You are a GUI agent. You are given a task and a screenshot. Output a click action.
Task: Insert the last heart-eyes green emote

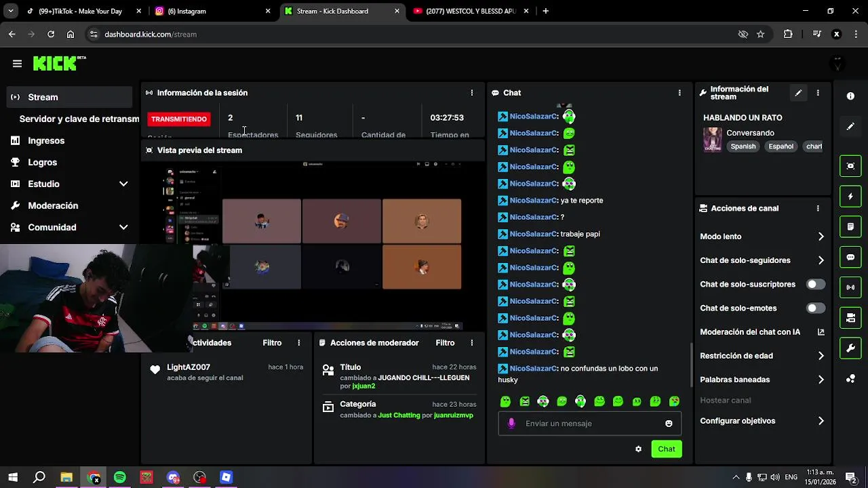click(674, 402)
